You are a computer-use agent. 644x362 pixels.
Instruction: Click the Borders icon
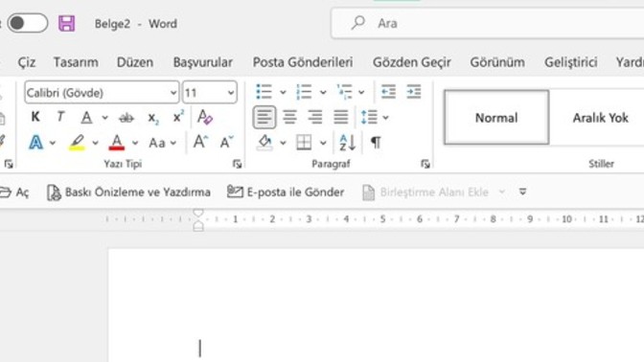304,143
